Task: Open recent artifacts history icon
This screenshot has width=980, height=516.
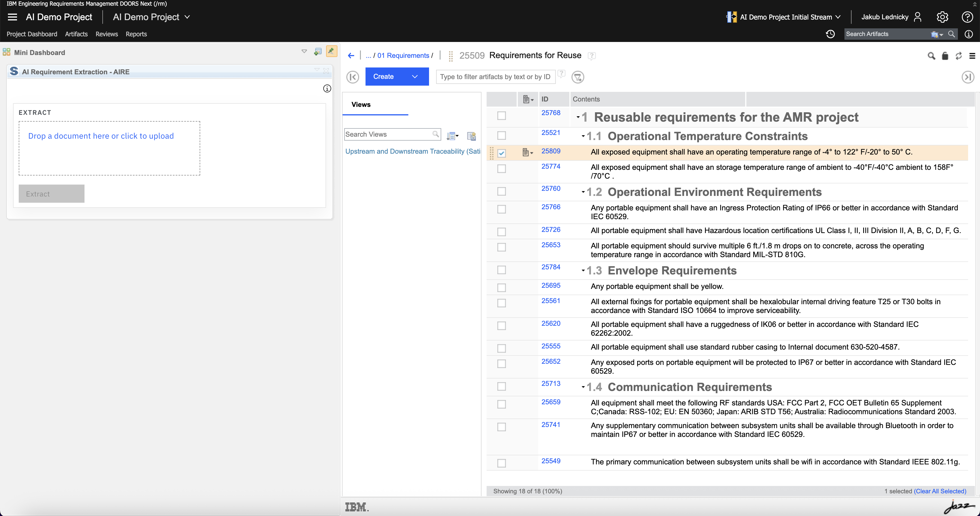Action: click(x=830, y=34)
